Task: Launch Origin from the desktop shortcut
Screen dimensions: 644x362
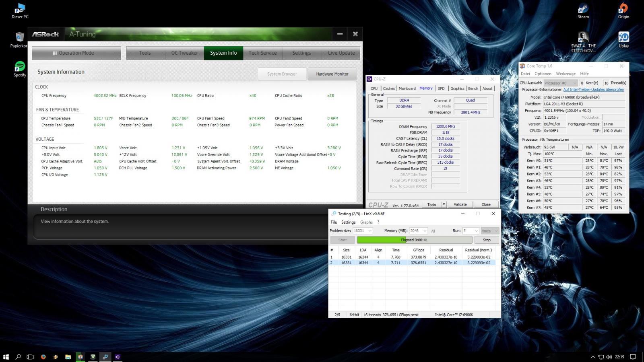Action: [x=623, y=11]
